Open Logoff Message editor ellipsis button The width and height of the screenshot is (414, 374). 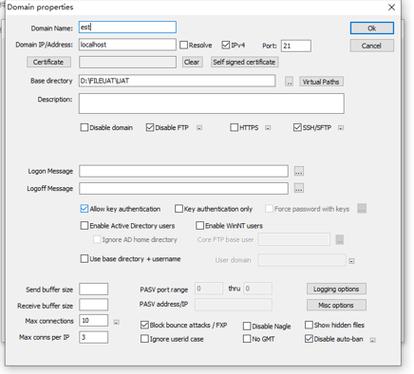coord(299,188)
